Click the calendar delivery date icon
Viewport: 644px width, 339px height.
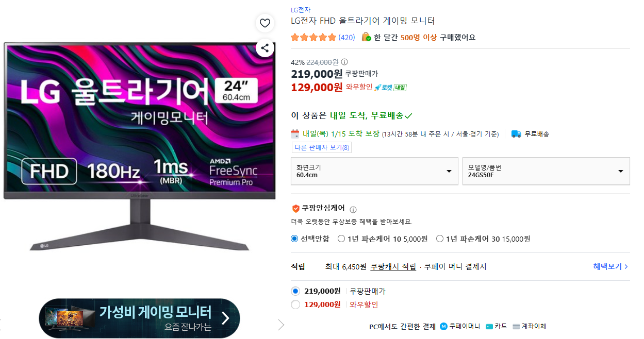coord(295,134)
